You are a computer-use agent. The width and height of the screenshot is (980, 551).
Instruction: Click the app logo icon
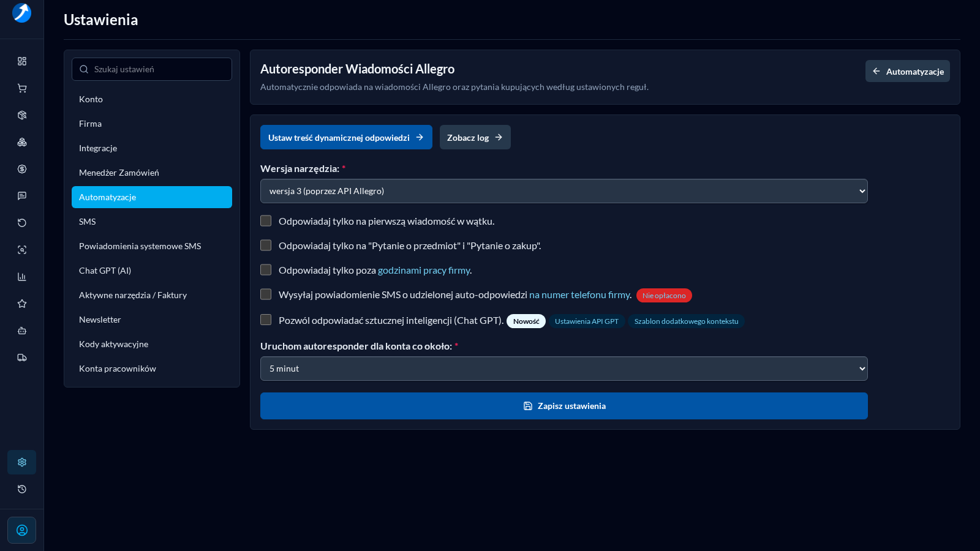point(21,13)
